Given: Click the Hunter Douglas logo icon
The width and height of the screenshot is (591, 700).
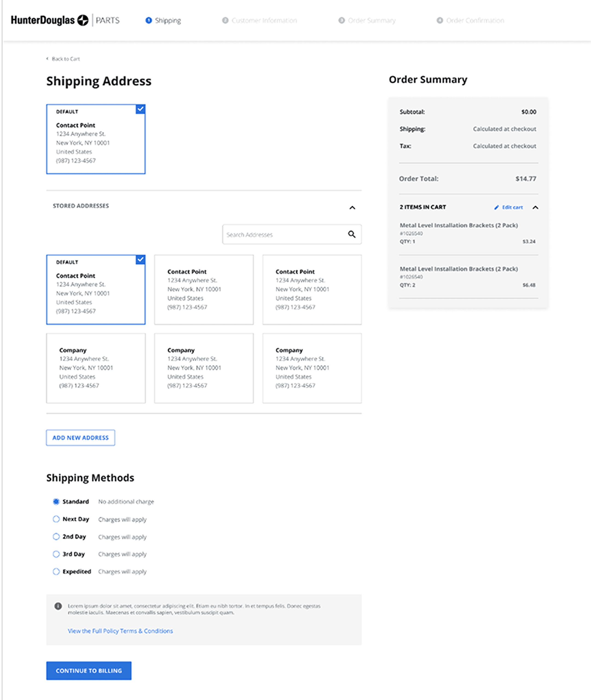Looking at the screenshot, I should point(83,20).
